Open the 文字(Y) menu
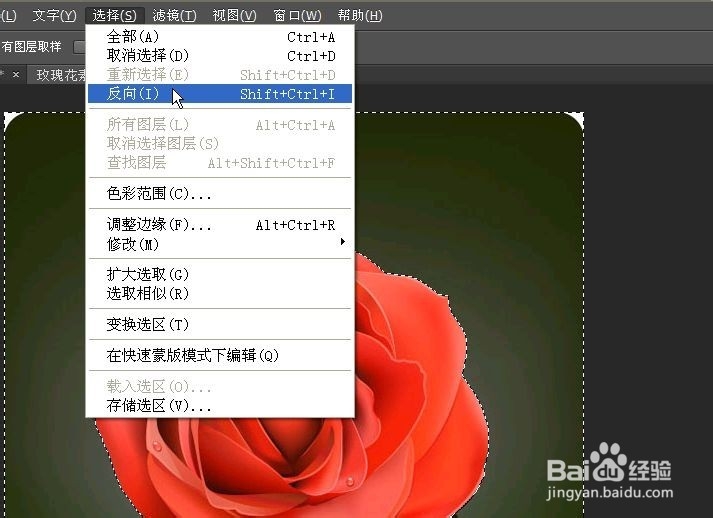This screenshot has width=713, height=518. point(55,15)
